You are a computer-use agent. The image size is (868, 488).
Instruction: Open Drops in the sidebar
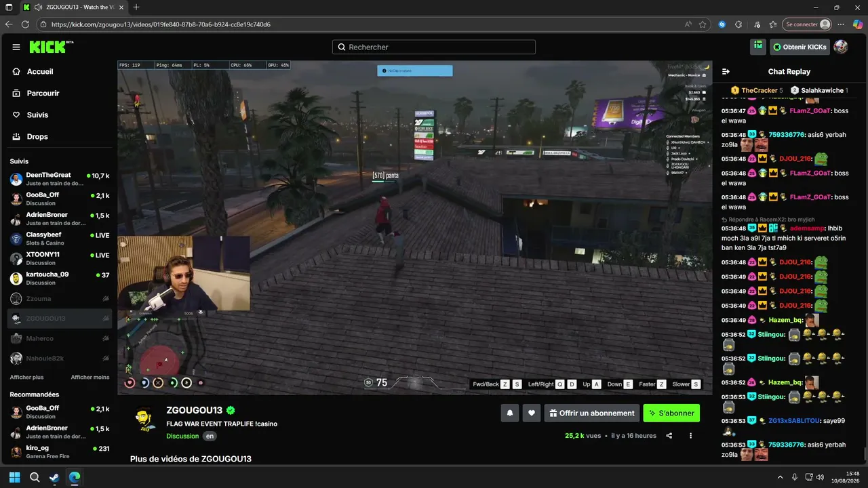point(37,136)
